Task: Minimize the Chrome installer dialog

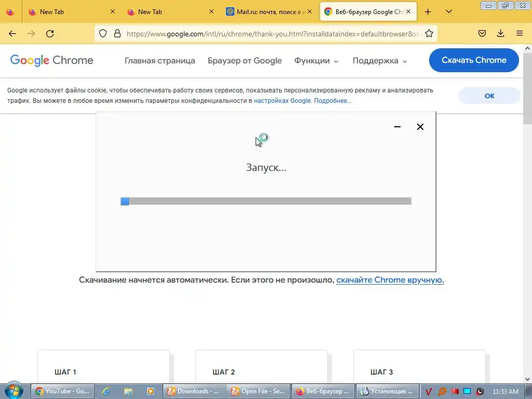Action: coord(397,127)
